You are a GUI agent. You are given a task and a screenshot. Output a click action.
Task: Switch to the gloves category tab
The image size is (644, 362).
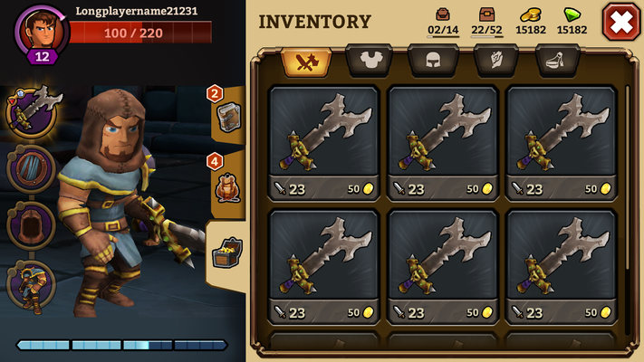(x=496, y=61)
